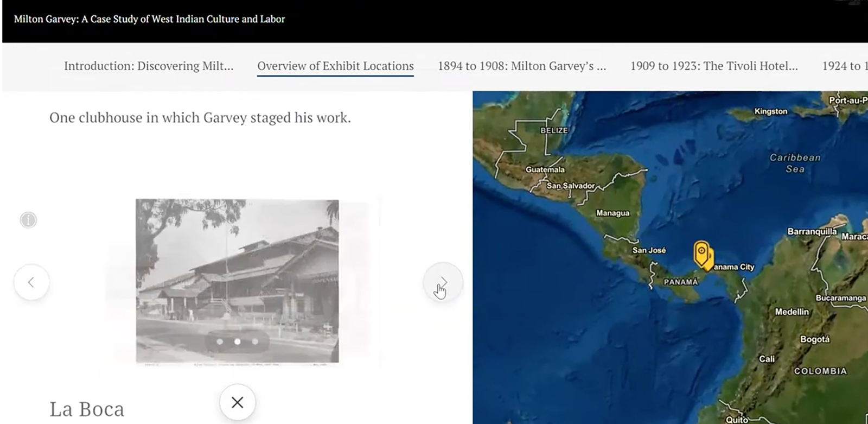Click the Barranquilla label on the map

(812, 232)
